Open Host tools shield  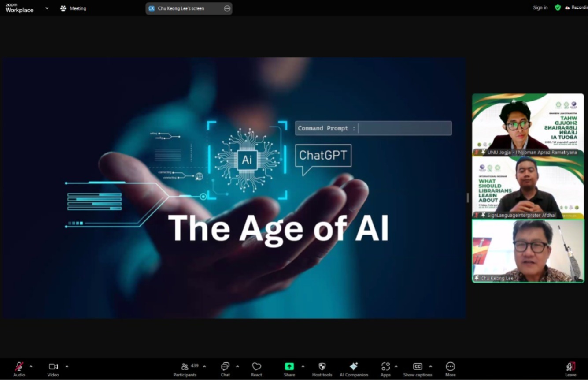click(322, 369)
